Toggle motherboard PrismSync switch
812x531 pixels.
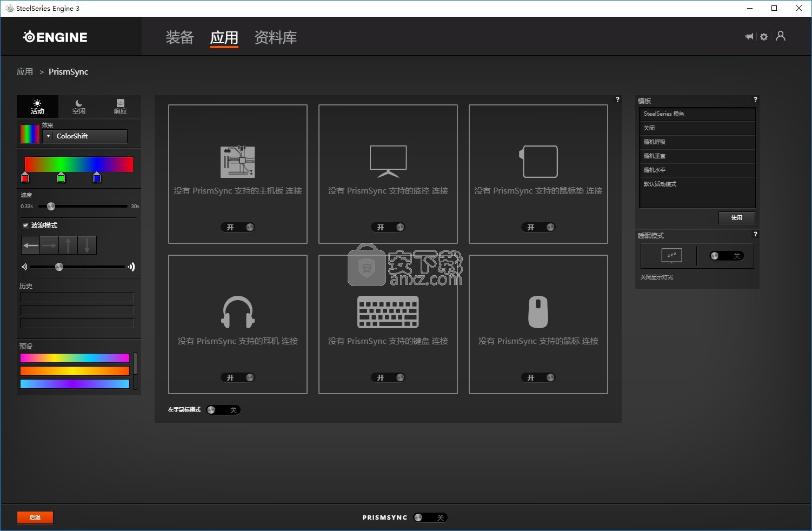click(x=238, y=227)
